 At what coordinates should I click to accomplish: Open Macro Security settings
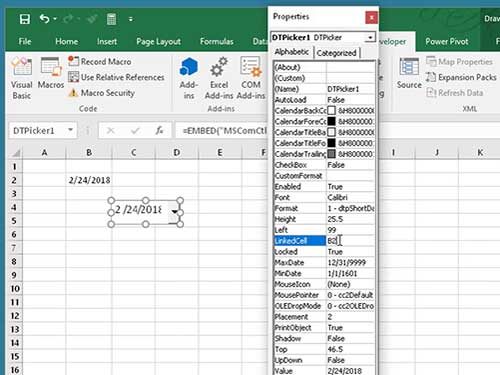[x=102, y=93]
